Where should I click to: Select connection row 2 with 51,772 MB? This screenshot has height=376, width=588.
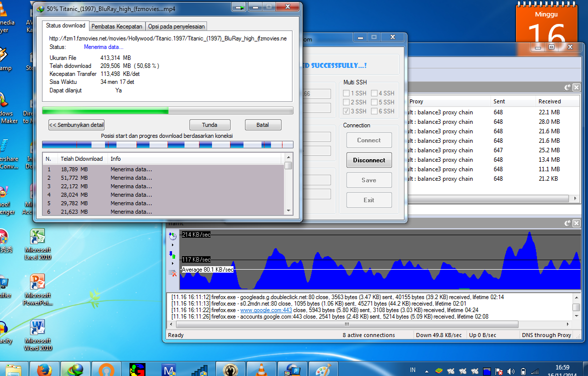pyautogui.click(x=163, y=178)
